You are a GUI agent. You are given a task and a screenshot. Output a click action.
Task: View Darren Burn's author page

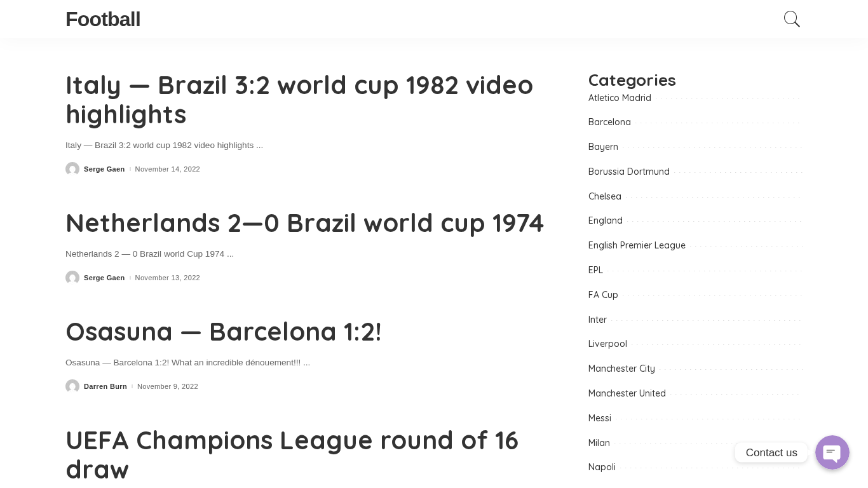tap(105, 386)
